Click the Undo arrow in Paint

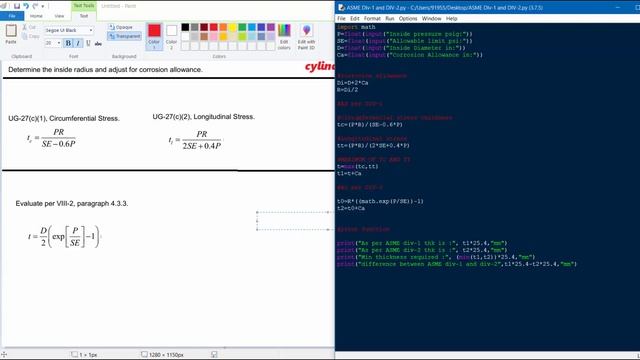click(x=26, y=6)
